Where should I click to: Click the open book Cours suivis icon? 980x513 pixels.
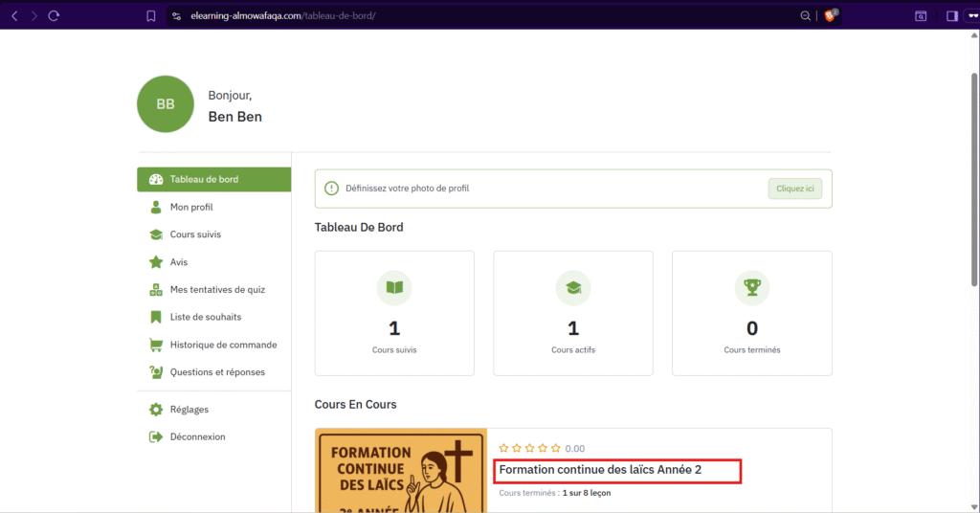pos(394,287)
